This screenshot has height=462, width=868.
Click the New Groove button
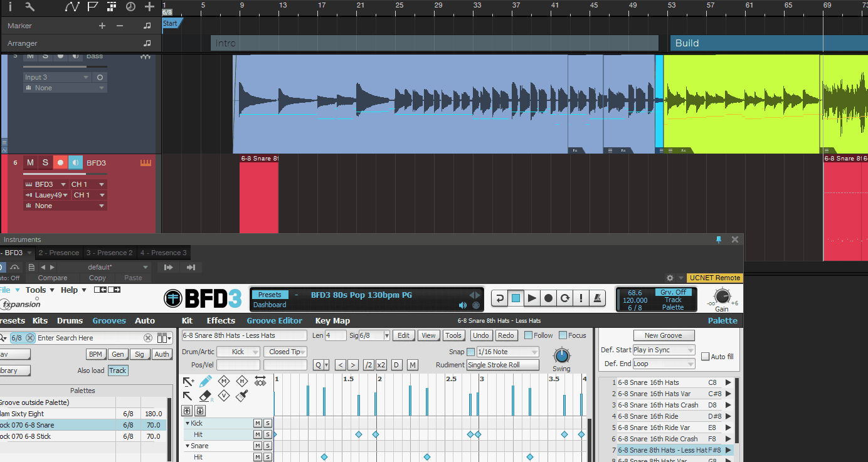pyautogui.click(x=664, y=335)
